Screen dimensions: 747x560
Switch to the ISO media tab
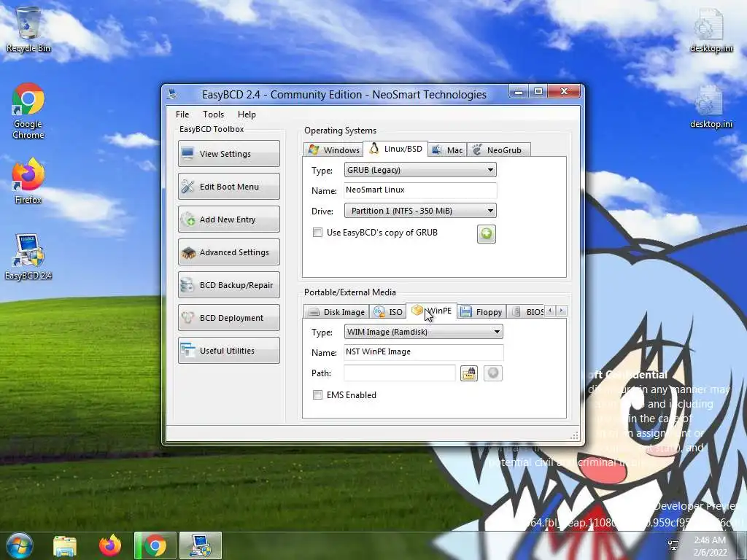click(x=387, y=311)
